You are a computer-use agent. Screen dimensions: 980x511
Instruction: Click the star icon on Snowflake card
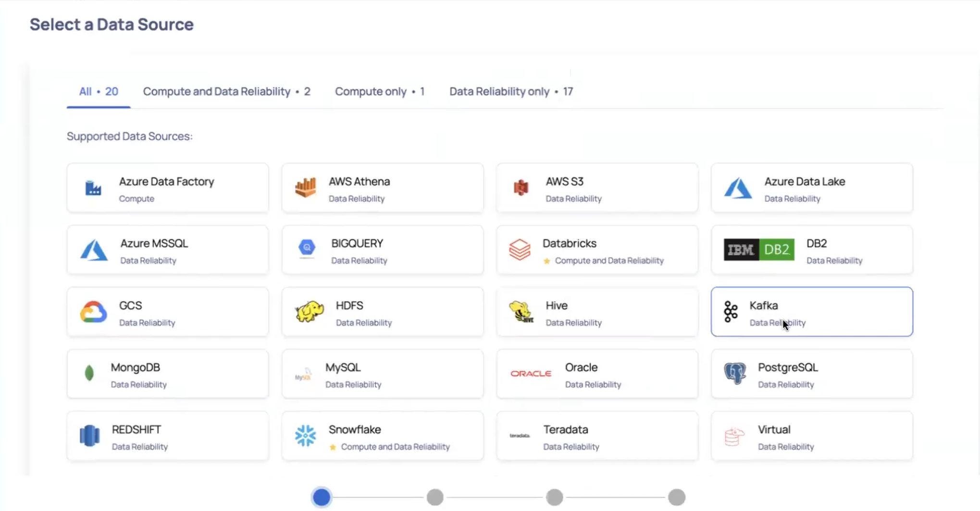(x=333, y=447)
